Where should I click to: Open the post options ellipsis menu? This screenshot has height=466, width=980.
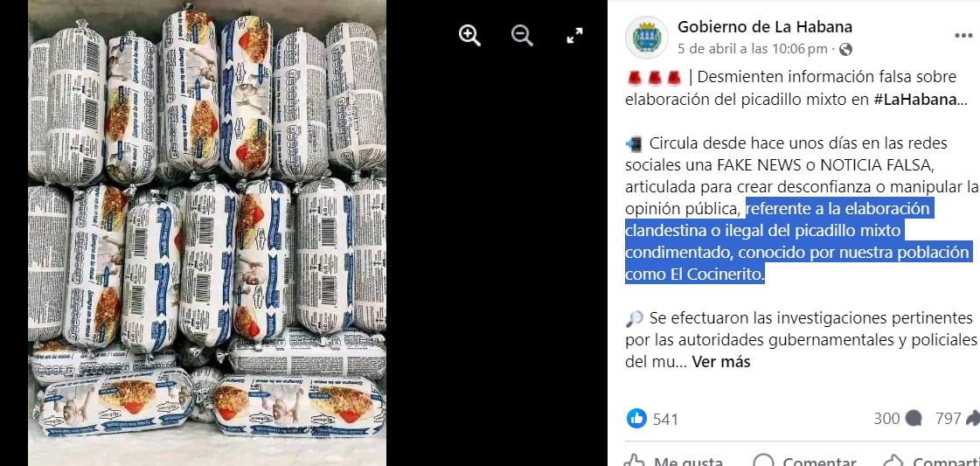(x=963, y=36)
